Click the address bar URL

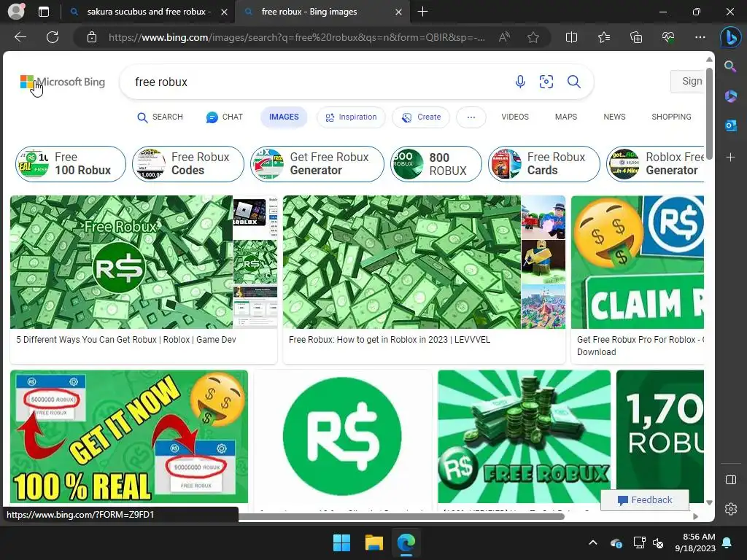pyautogui.click(x=296, y=37)
